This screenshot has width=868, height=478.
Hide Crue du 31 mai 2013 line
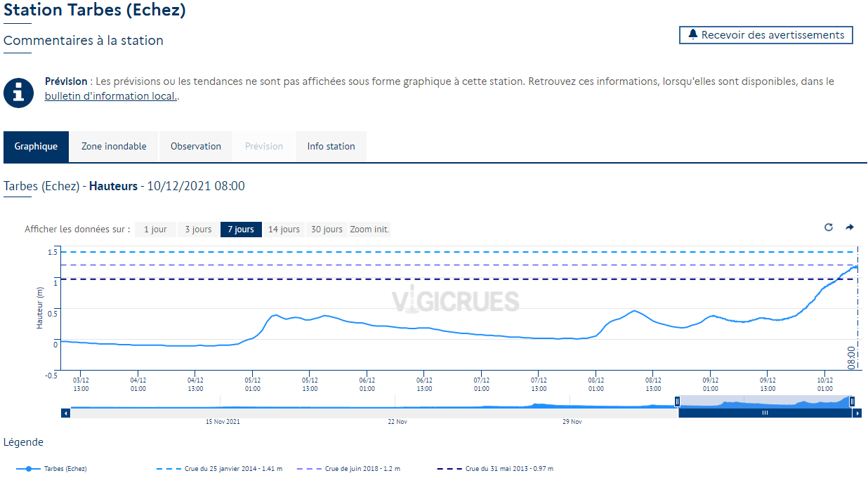[x=509, y=469]
